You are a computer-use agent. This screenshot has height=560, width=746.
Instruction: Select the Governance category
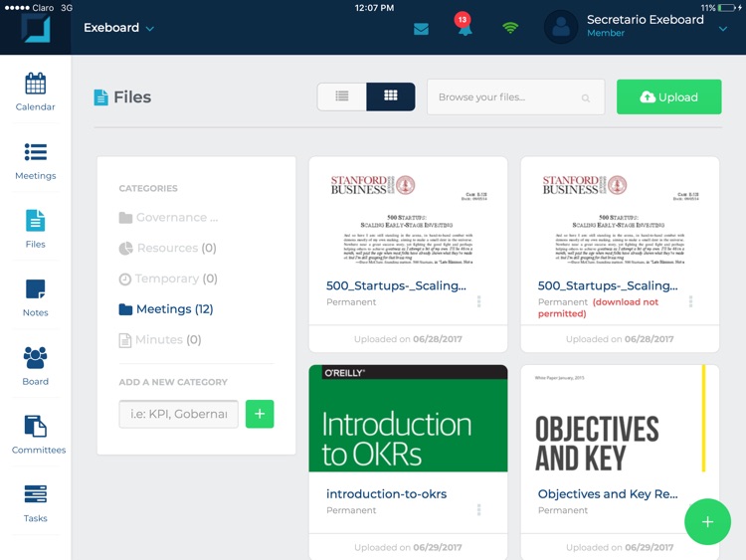[x=168, y=218]
